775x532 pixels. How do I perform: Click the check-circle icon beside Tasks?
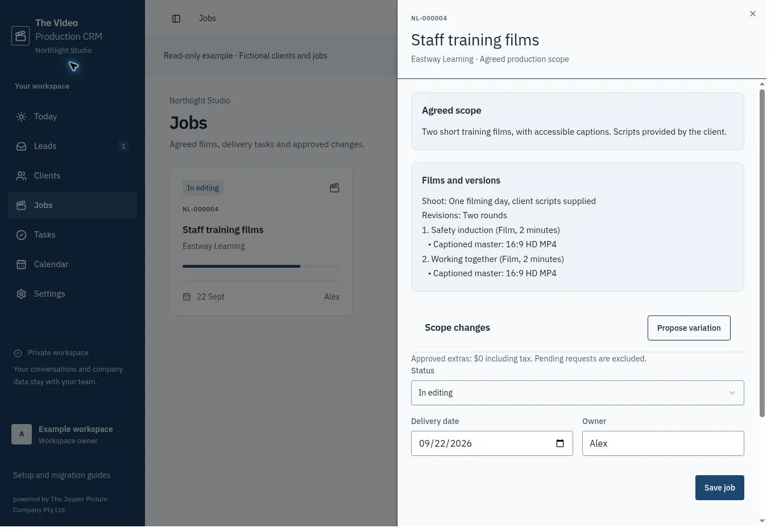[x=21, y=235]
